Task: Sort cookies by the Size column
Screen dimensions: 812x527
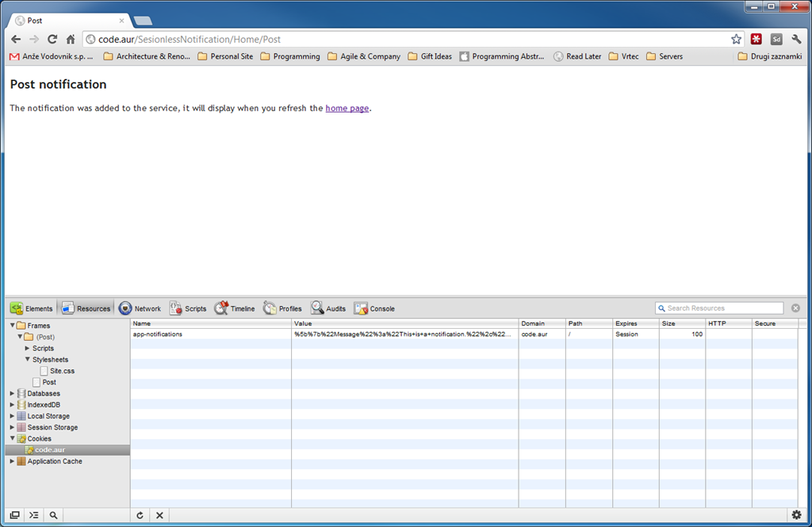Action: tap(682, 323)
